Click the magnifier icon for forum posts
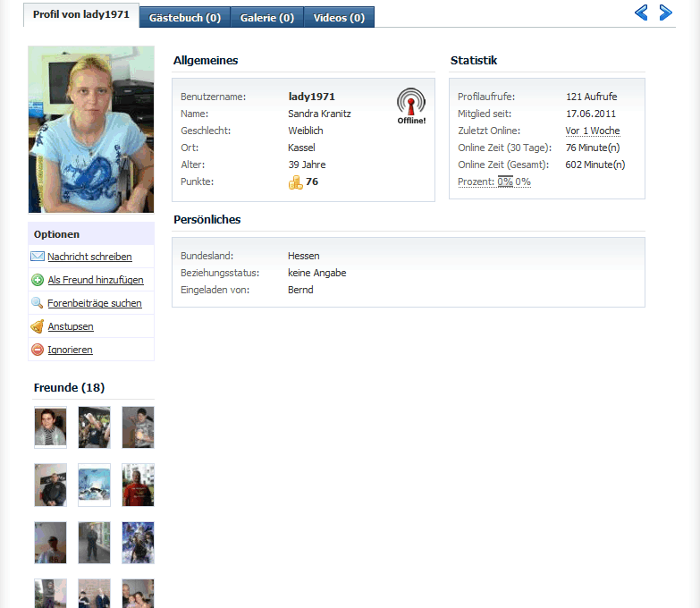700x608 pixels. click(x=38, y=303)
